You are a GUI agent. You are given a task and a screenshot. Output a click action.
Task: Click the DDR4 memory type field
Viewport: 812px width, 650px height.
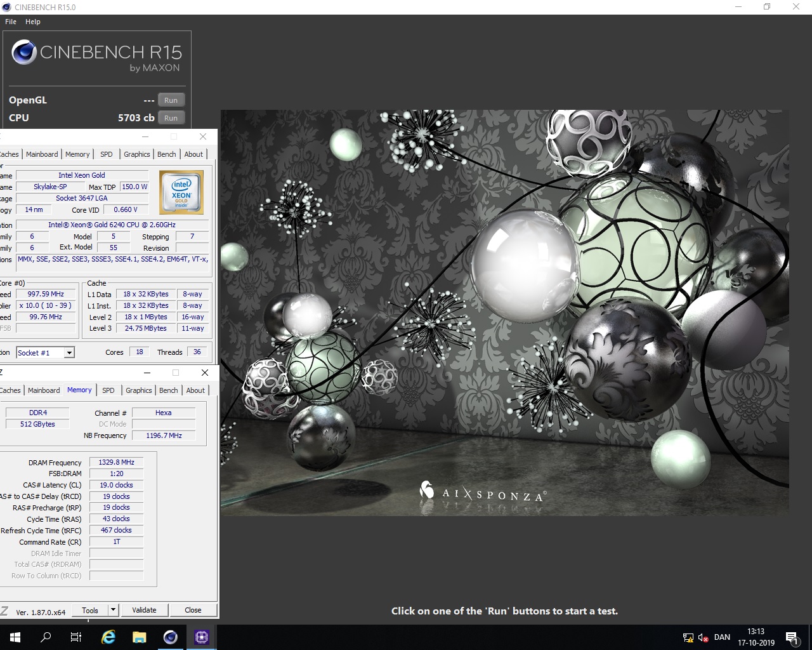(x=38, y=413)
